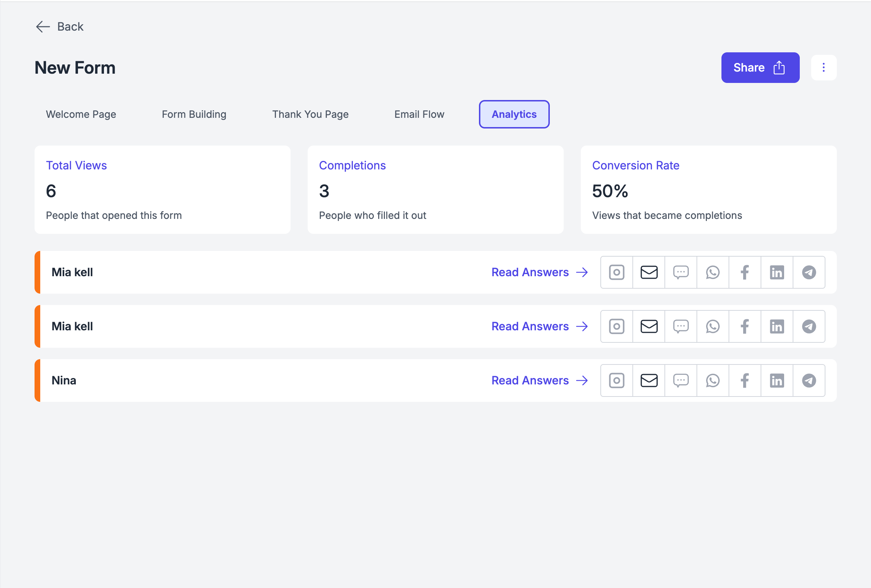Click Instagram icon in first Mia kell row

616,272
